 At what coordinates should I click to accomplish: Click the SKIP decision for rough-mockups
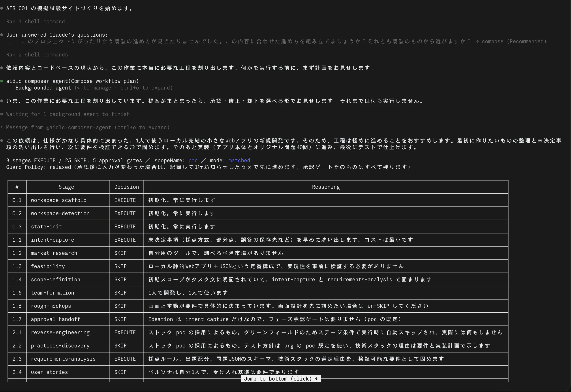pos(120,306)
